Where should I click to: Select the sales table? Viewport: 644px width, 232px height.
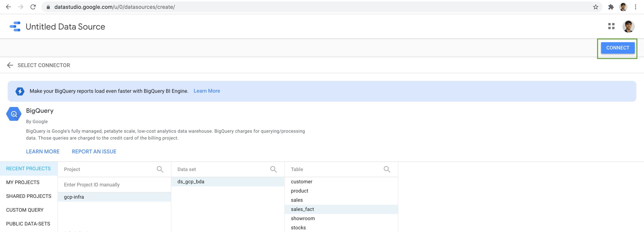(x=341, y=200)
